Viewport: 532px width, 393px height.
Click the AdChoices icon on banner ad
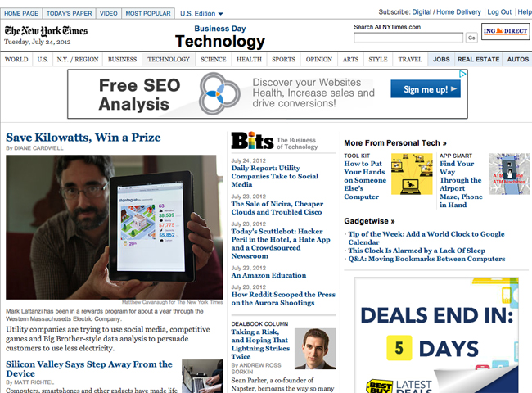[462, 74]
